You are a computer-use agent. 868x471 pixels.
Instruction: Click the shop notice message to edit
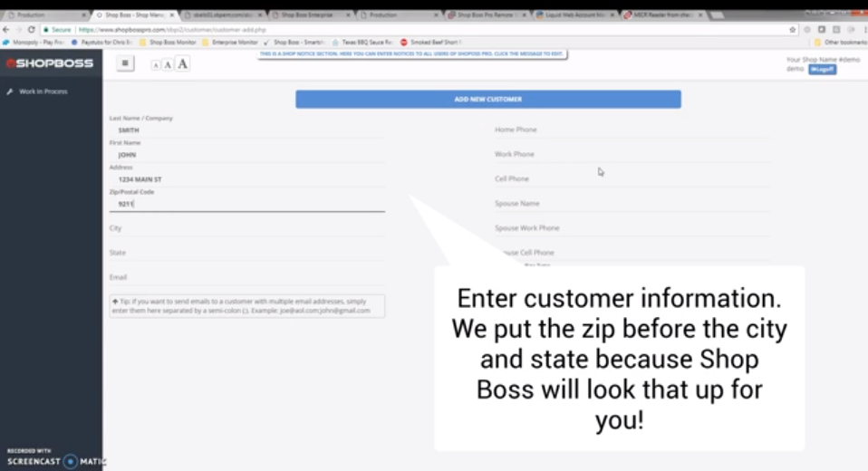(x=412, y=54)
